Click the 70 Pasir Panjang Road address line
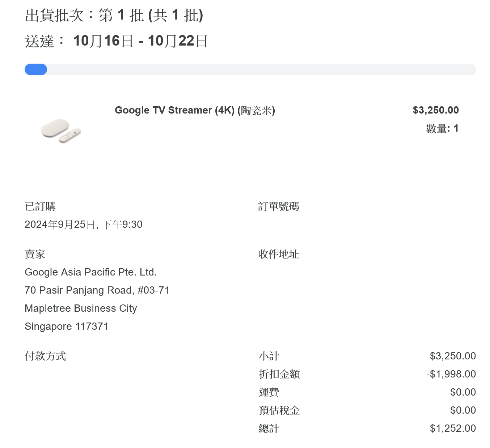 tap(97, 290)
